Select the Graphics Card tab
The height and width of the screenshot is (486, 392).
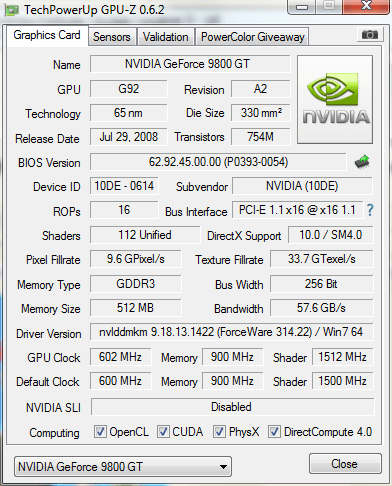click(47, 35)
